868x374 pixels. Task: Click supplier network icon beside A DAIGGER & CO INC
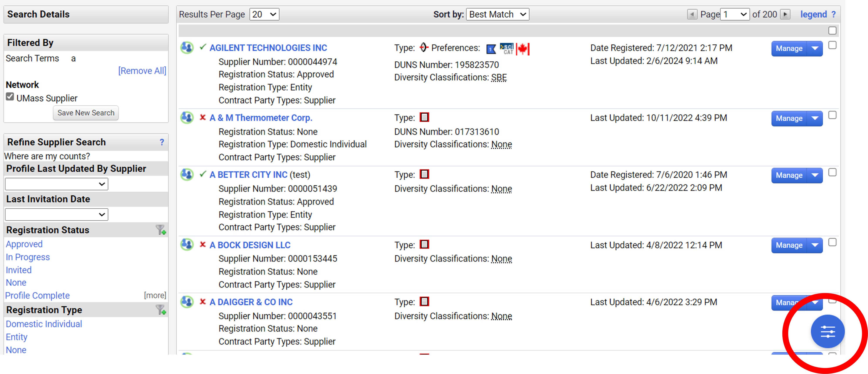tap(187, 302)
